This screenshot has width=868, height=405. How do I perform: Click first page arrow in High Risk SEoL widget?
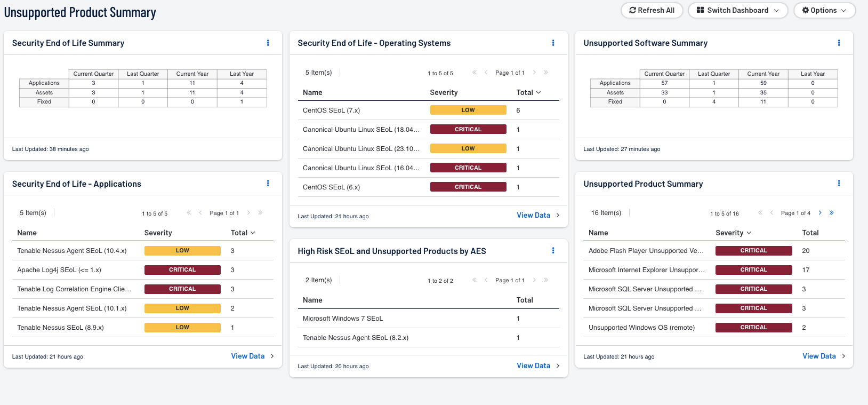(475, 280)
